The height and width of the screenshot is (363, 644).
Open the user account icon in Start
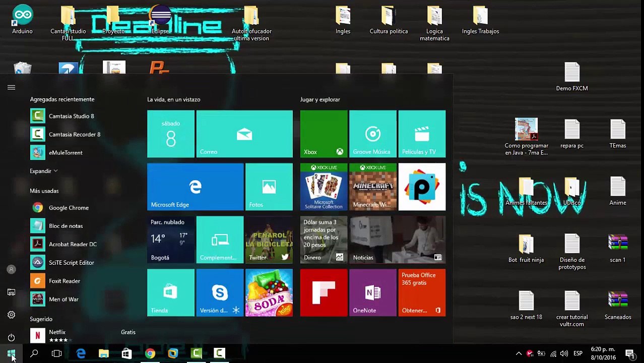11,270
